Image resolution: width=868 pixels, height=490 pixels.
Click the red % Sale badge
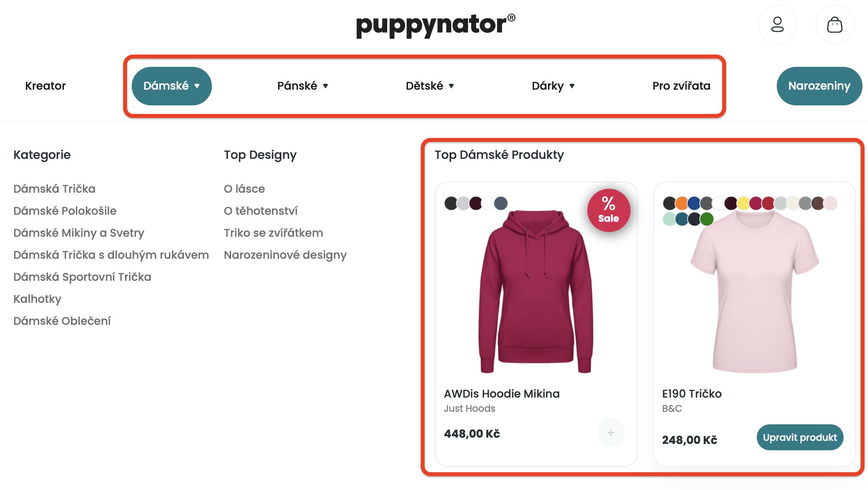pyautogui.click(x=609, y=210)
